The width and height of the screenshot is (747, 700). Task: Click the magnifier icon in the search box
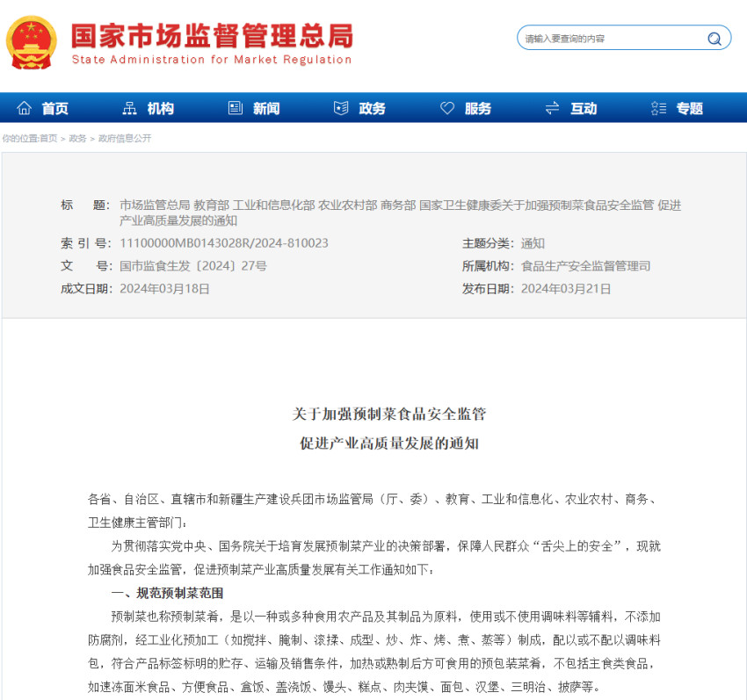714,39
